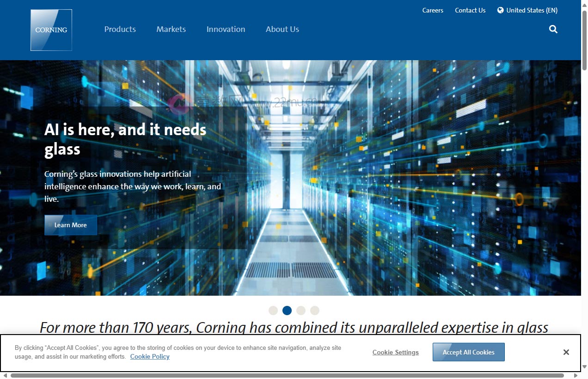This screenshot has width=588, height=379.
Task: Expand the Products navigation menu
Action: pyautogui.click(x=120, y=29)
